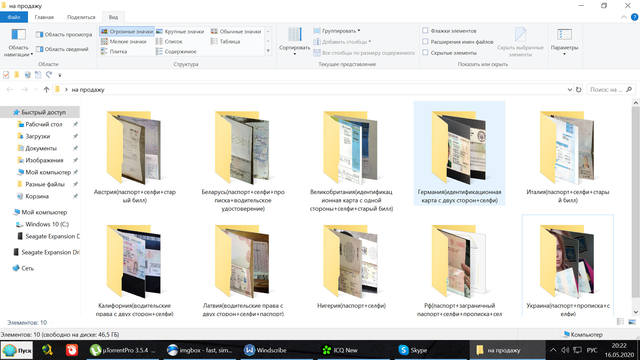
Task: Open the Добавить столбцы dropdown
Action: point(342,42)
